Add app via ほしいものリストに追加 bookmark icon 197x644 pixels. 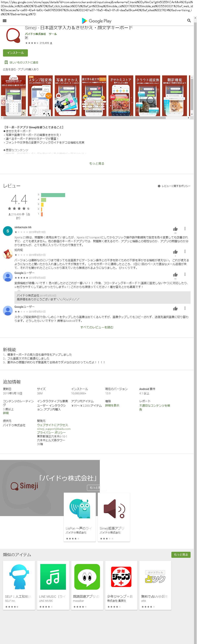6,63
